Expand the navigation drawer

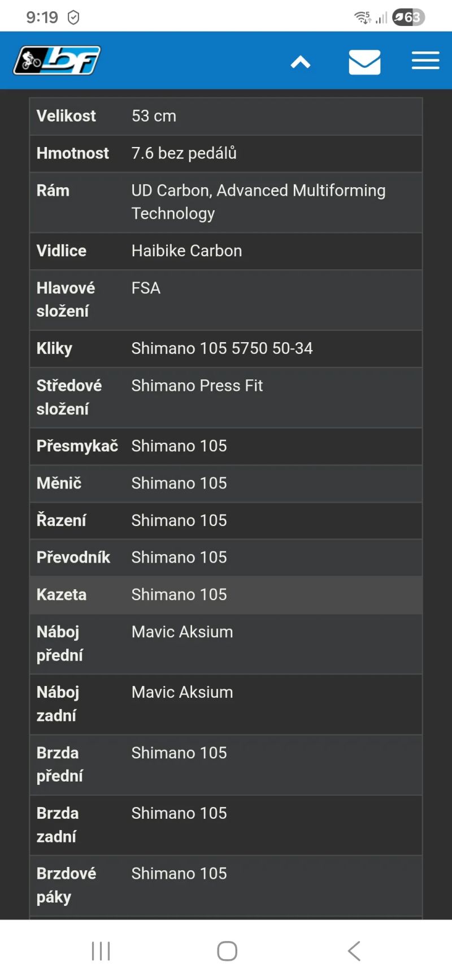[x=425, y=61]
